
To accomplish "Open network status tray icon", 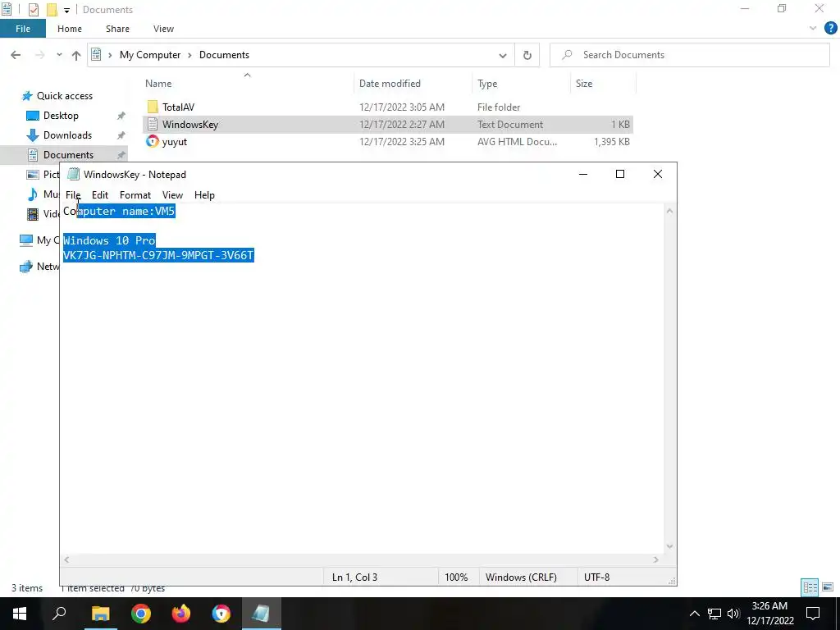I will click(714, 614).
